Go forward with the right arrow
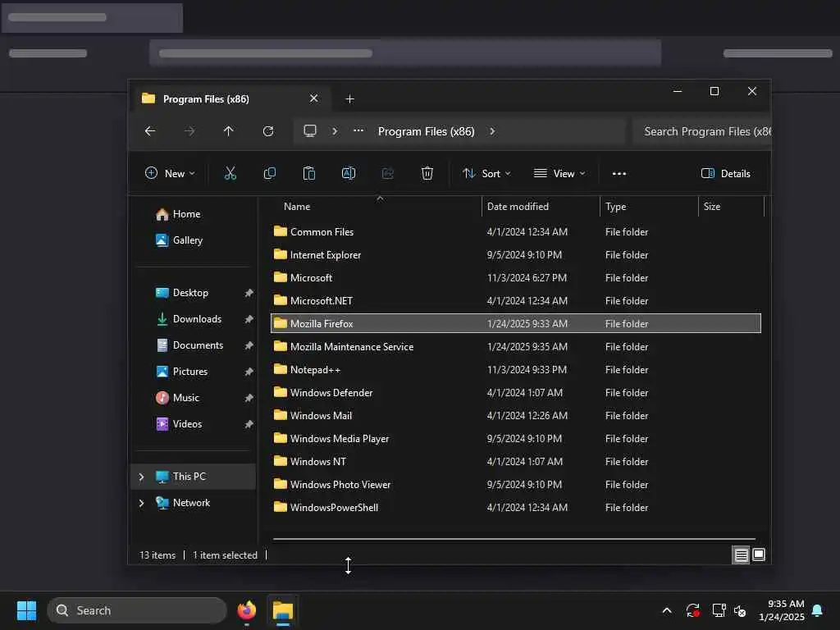Screen dimensions: 840x630 (x=189, y=131)
